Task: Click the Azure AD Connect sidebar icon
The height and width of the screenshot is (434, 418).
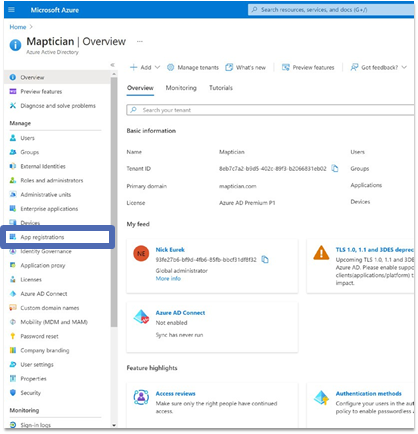Action: point(13,294)
